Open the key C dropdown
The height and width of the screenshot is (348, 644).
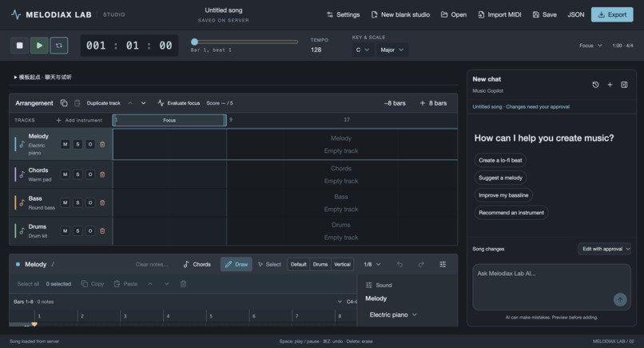(363, 50)
